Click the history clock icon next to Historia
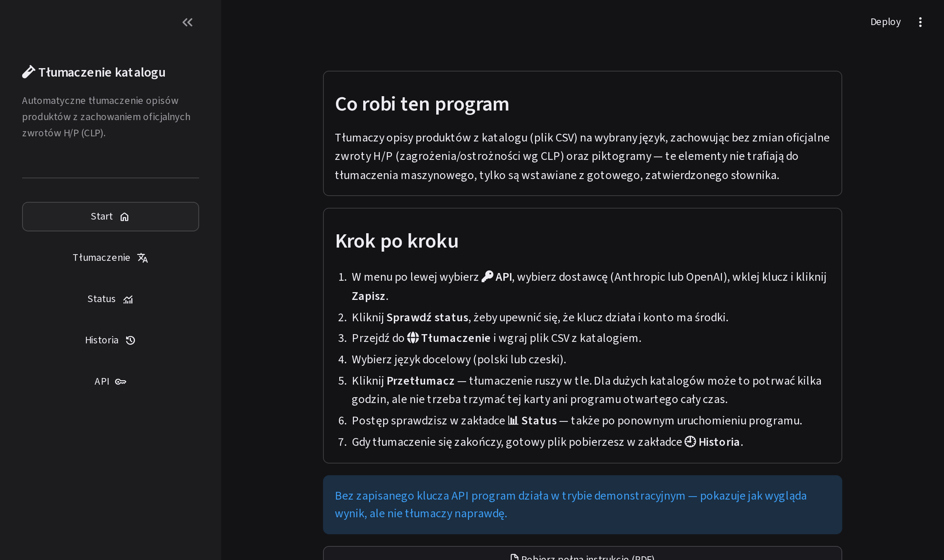The height and width of the screenshot is (560, 944). (x=131, y=341)
